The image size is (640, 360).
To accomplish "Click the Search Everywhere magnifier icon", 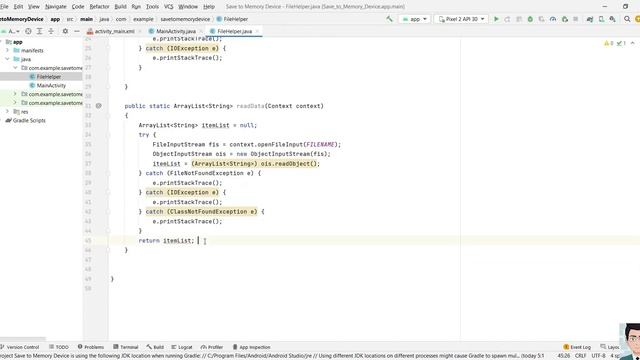I will coord(627,19).
